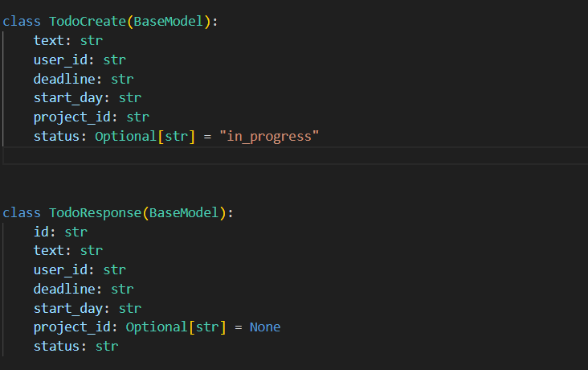The width and height of the screenshot is (588, 370).
Task: Click the 'class' keyword before TodoResponse
Action: [22, 213]
